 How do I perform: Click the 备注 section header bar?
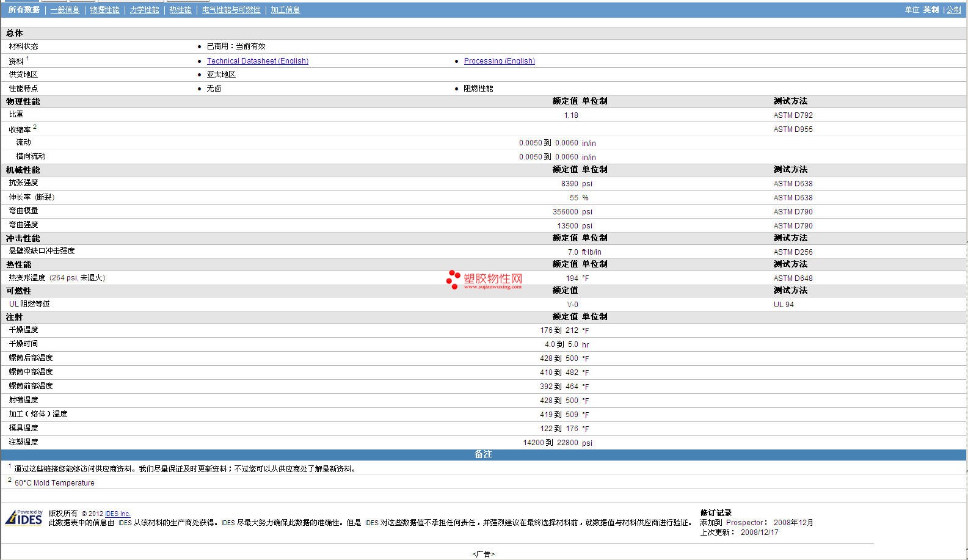tap(483, 454)
